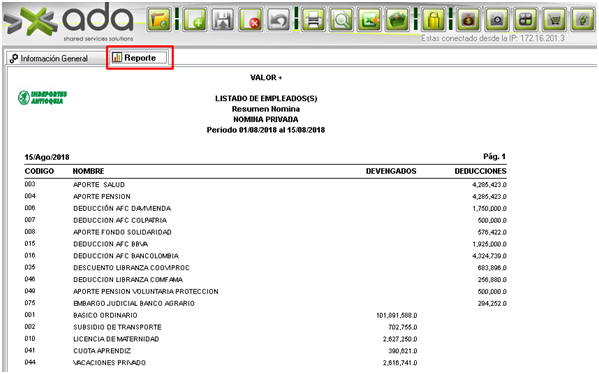Open the four-square grid icon
599x374 pixels.
526,19
